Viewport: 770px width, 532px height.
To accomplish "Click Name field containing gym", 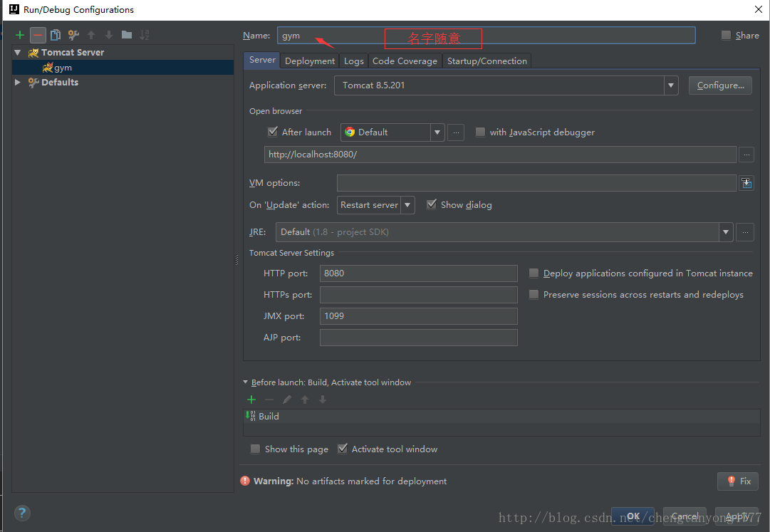I will [x=487, y=36].
